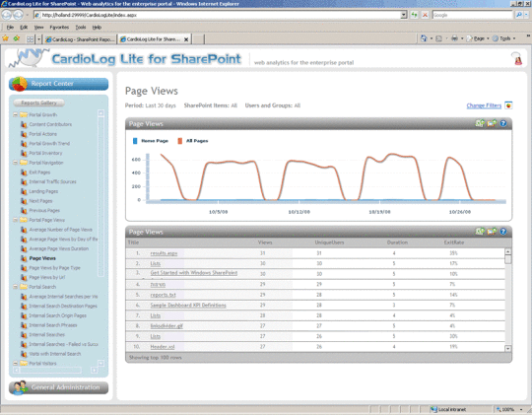Collapse the Portal Growth folder
Viewport: 532px width, 415px height.
point(15,114)
